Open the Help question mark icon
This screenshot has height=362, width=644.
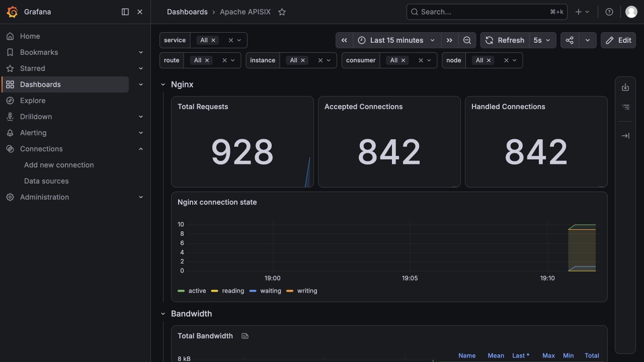click(x=609, y=12)
